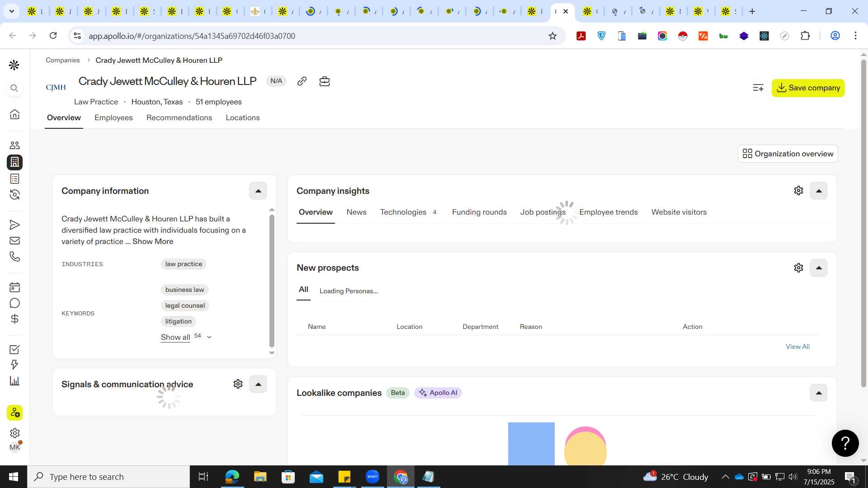This screenshot has height=488, width=868.
Task: Open Windows Start menu
Action: (x=14, y=477)
